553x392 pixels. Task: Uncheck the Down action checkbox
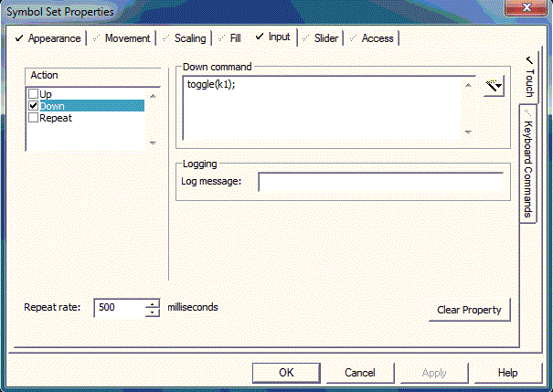click(x=34, y=106)
